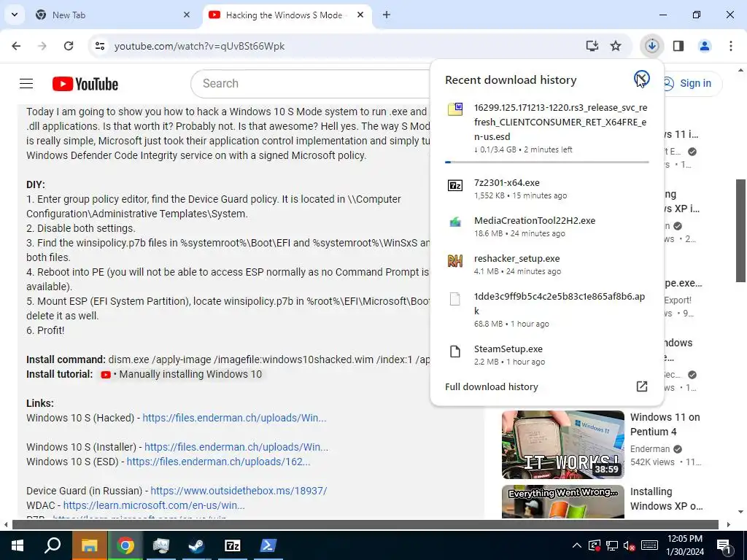
Task: Open Windows 10 S (Hacked) download link
Action: 234,418
